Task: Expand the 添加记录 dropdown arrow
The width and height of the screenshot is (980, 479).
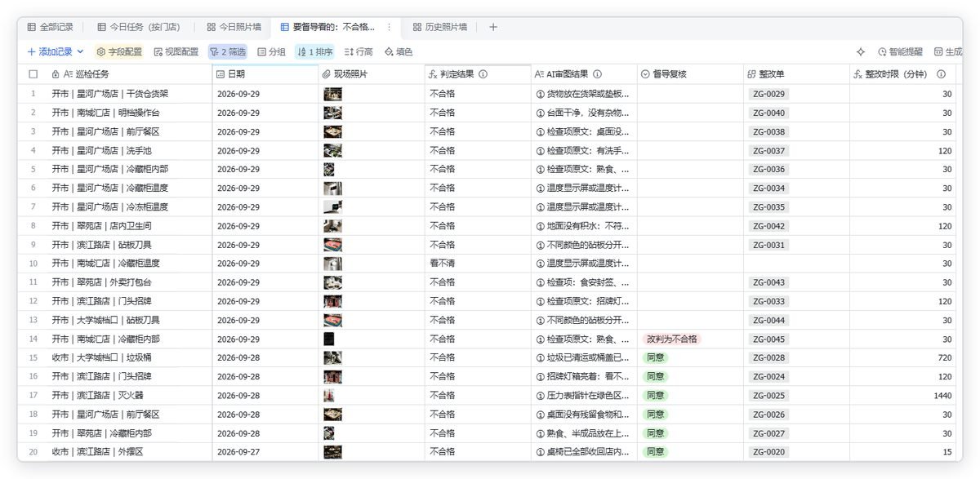Action: pyautogui.click(x=80, y=51)
